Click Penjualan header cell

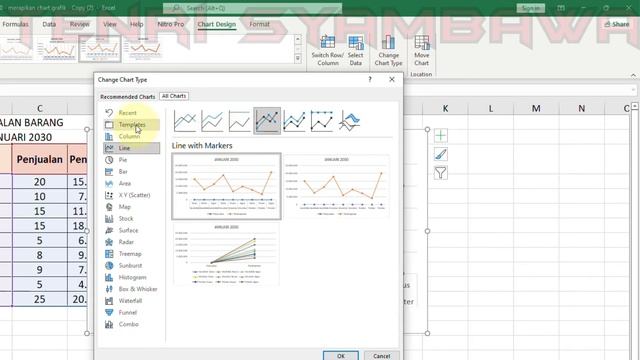[40, 159]
